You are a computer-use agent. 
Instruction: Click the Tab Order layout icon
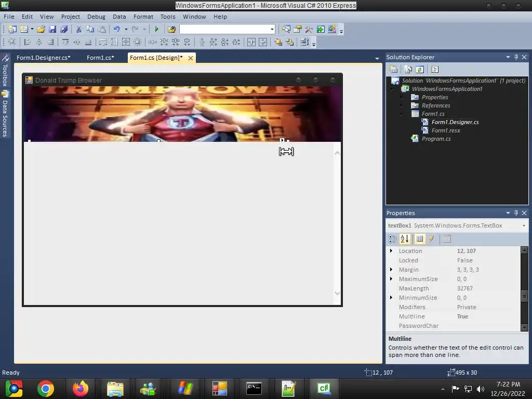[304, 42]
